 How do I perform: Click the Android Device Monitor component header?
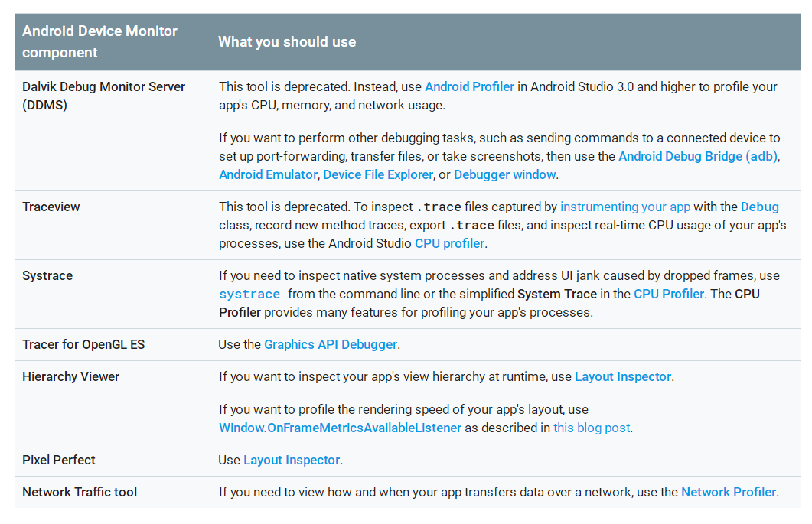click(x=99, y=41)
